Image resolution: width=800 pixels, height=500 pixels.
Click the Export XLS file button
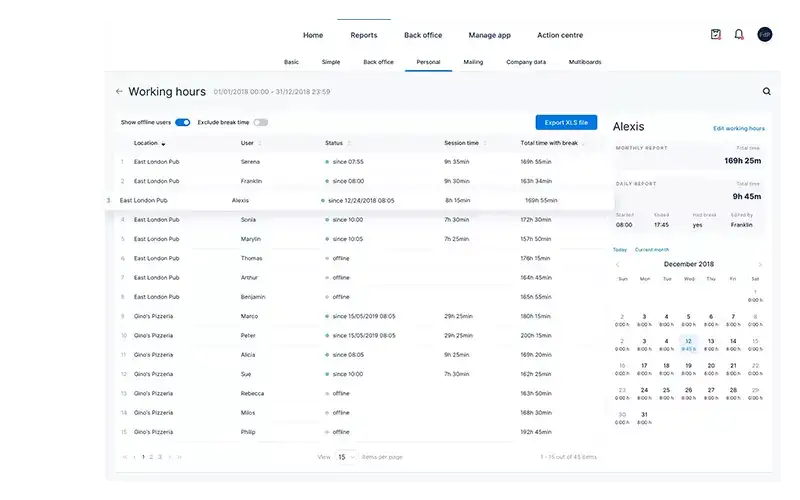click(x=566, y=122)
